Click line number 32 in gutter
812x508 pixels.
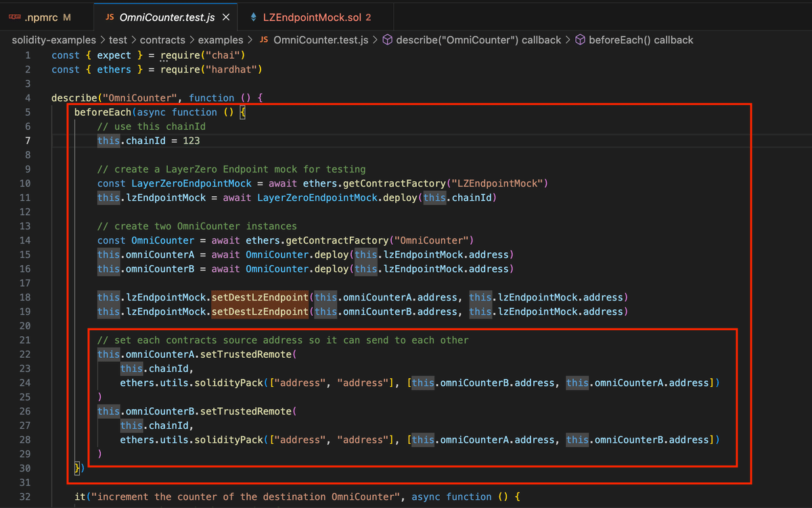pos(25,497)
